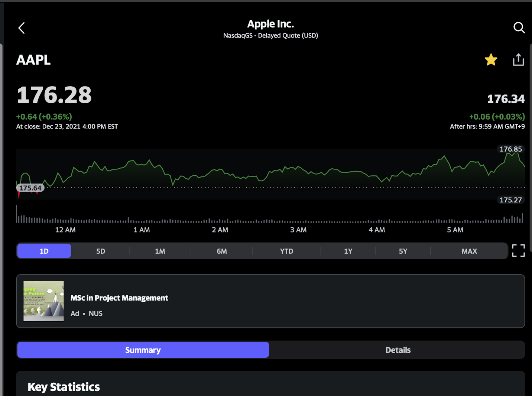Tap the share icon
532x396 pixels.
click(x=518, y=59)
